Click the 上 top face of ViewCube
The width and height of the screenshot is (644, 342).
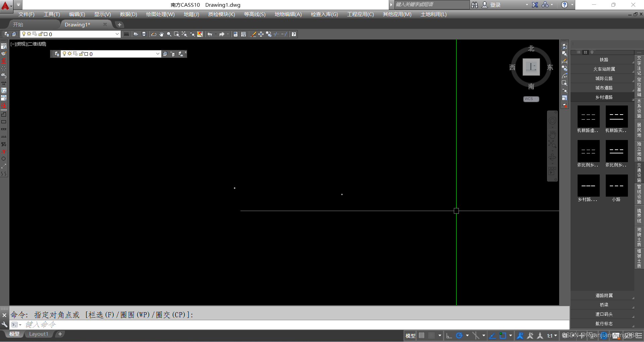(x=531, y=67)
